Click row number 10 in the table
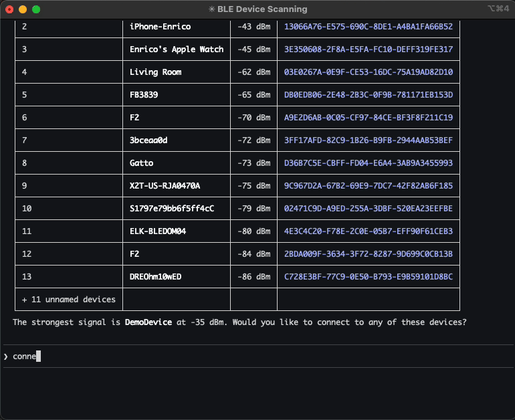Screen dimensions: 515x420 pos(27,209)
